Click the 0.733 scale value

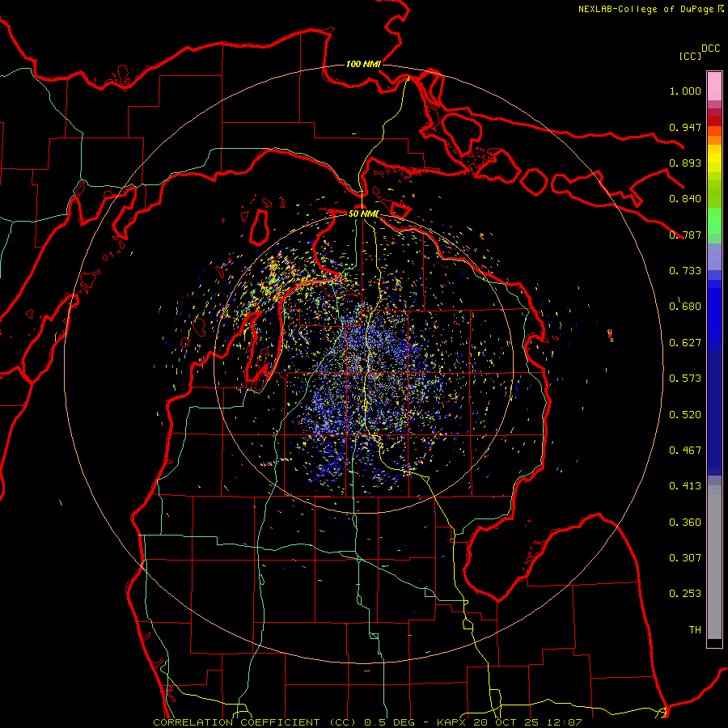pyautogui.click(x=685, y=271)
